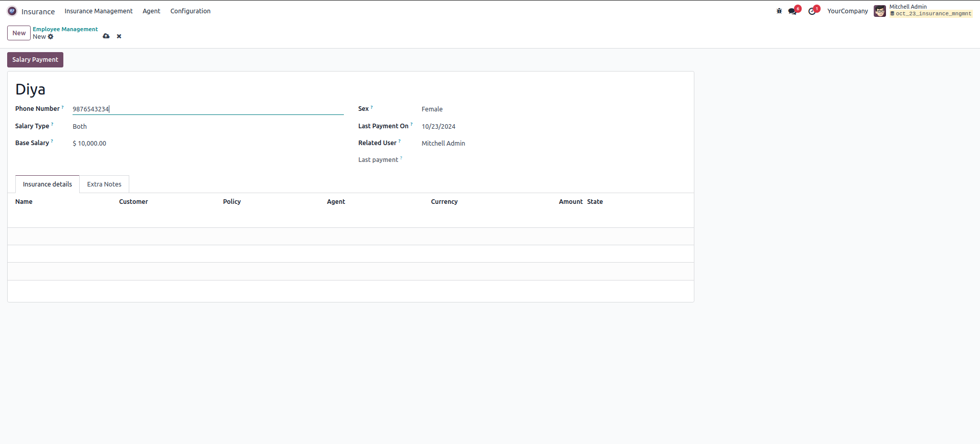Sort by the Name column header
The height and width of the screenshot is (444, 980).
point(24,202)
